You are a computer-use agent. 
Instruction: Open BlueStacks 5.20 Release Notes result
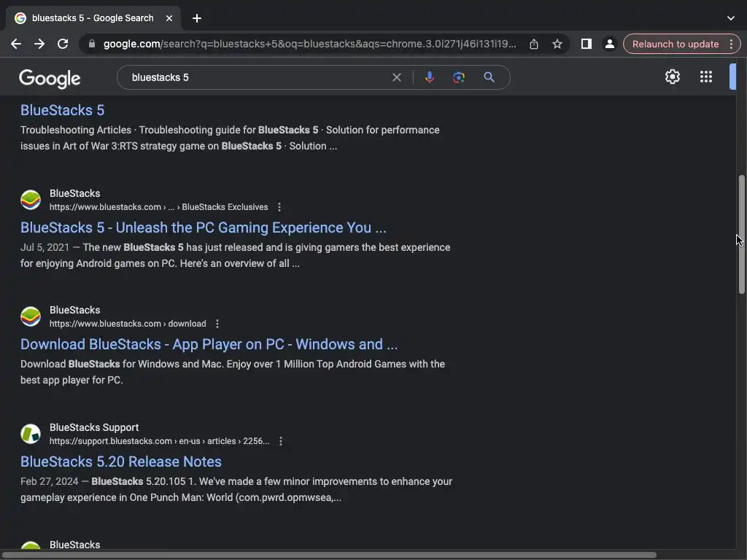(121, 462)
